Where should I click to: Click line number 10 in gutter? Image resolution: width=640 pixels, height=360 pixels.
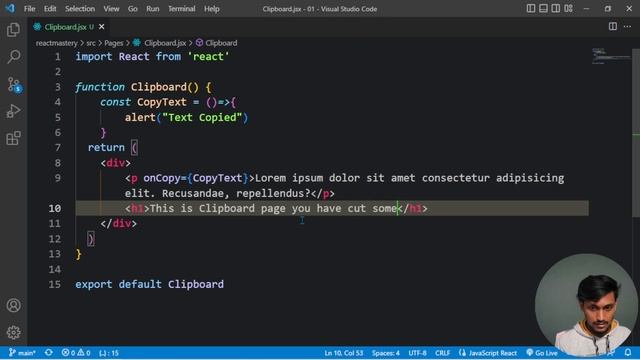coord(55,209)
